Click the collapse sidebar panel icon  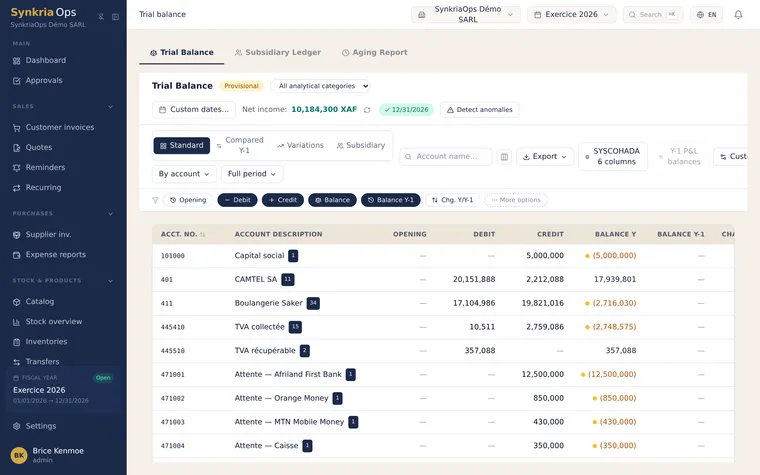[115, 16]
